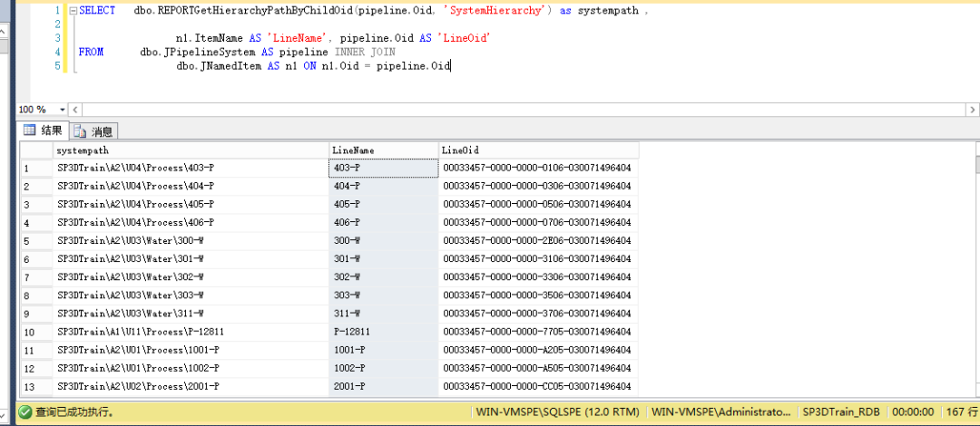980x426 pixels.
Task: Click the message page icon on 消息 tab
Action: coord(80,131)
